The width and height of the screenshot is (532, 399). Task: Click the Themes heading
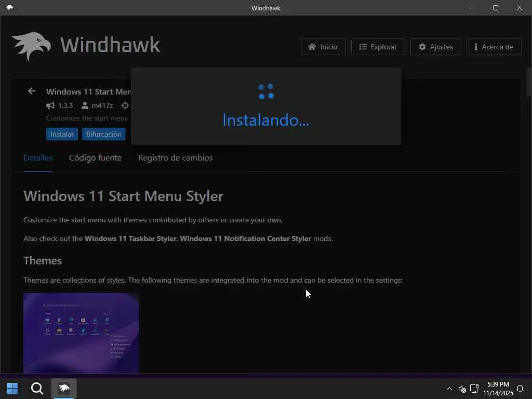pos(43,261)
